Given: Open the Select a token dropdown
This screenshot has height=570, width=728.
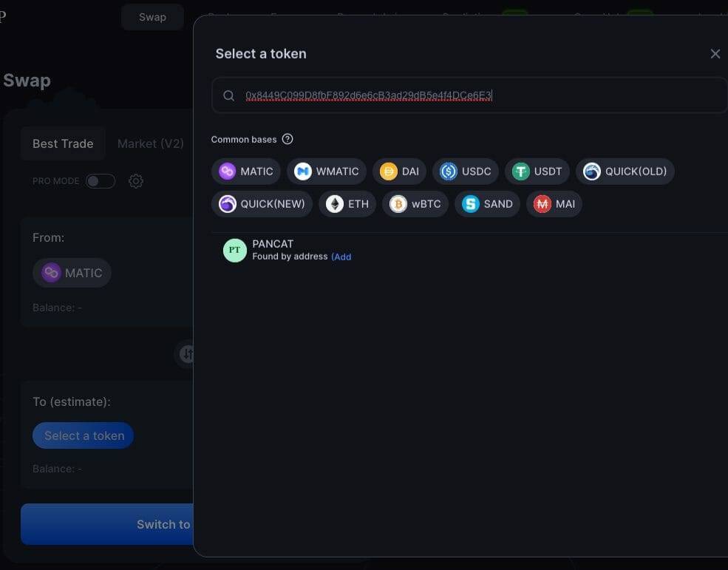Looking at the screenshot, I should pyautogui.click(x=83, y=435).
